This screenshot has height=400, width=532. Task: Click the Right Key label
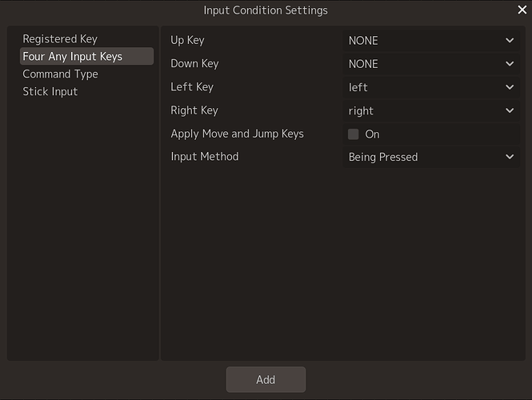click(194, 110)
